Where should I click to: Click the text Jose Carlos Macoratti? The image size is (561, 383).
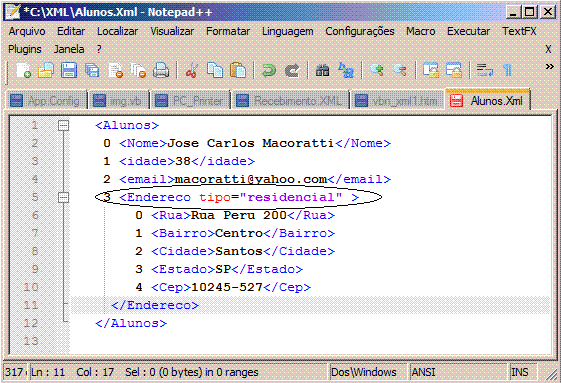pyautogui.click(x=250, y=143)
